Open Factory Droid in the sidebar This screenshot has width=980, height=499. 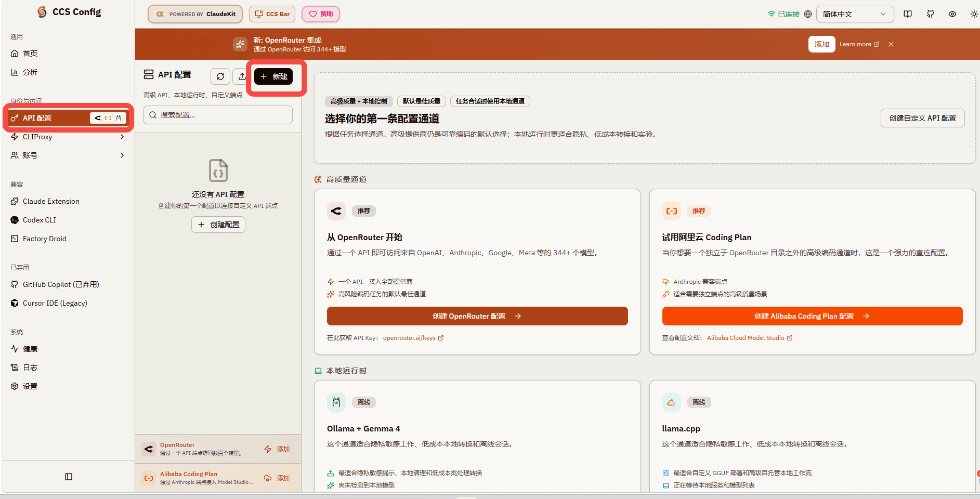pos(68,239)
